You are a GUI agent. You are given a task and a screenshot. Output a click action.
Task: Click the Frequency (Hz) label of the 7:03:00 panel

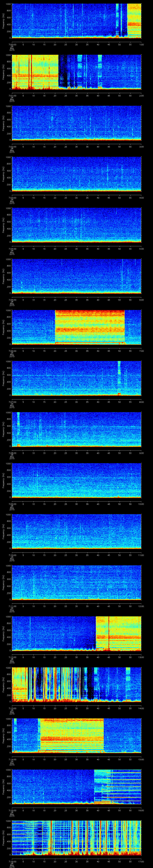tap(4, 174)
